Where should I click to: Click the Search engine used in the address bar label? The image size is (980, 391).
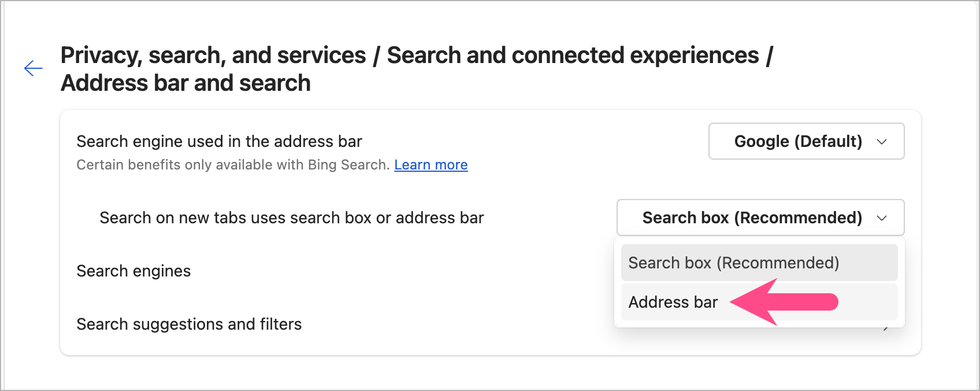tap(219, 141)
